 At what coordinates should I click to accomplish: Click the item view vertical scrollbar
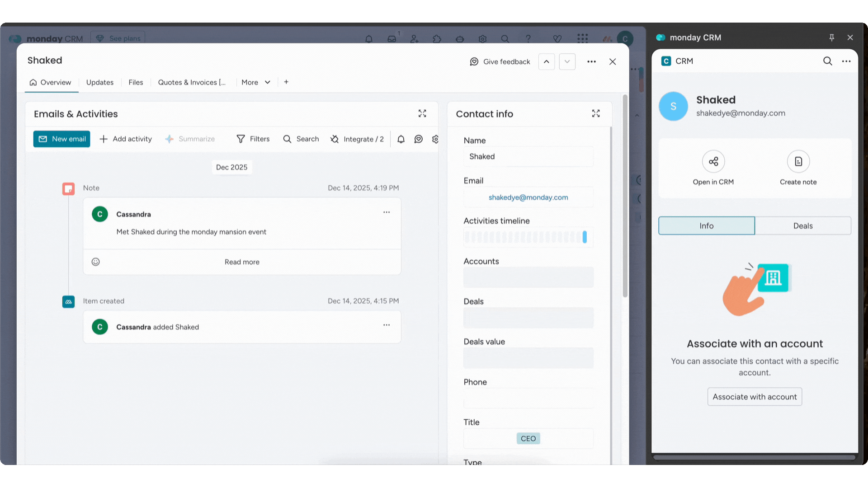click(x=625, y=196)
